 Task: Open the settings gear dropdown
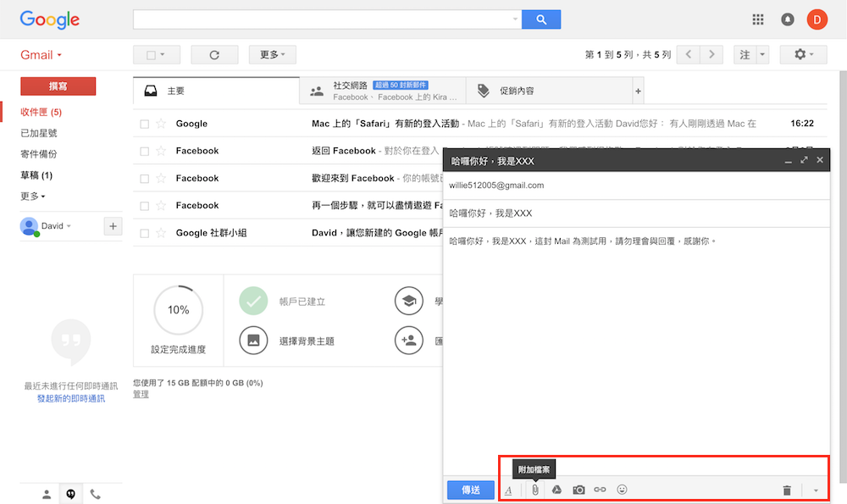point(803,55)
